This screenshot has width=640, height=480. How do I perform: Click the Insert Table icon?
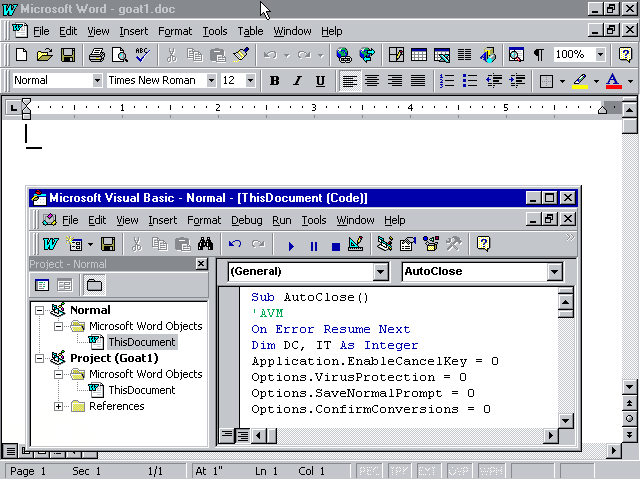click(419, 54)
